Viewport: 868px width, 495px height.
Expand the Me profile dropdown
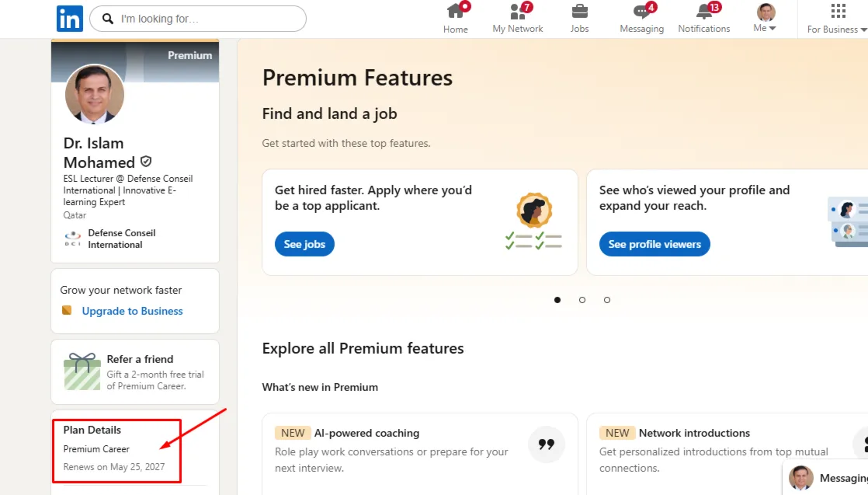pyautogui.click(x=766, y=19)
